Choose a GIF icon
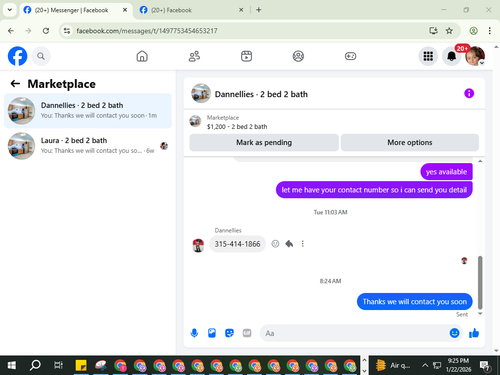This screenshot has height=375, width=500. 247,333
